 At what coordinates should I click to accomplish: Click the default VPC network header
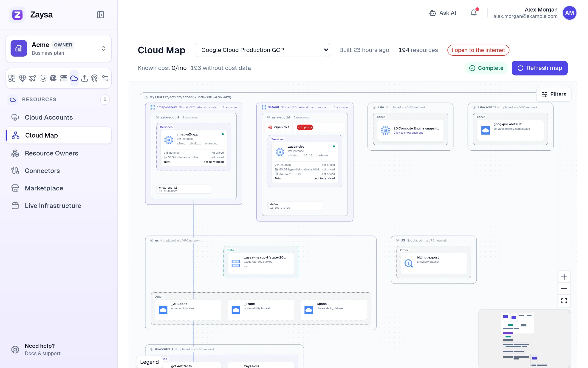pyautogui.click(x=305, y=107)
